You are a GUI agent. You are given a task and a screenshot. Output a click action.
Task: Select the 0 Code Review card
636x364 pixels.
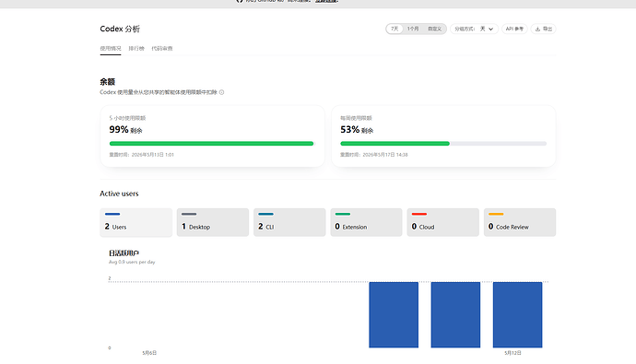click(x=520, y=222)
